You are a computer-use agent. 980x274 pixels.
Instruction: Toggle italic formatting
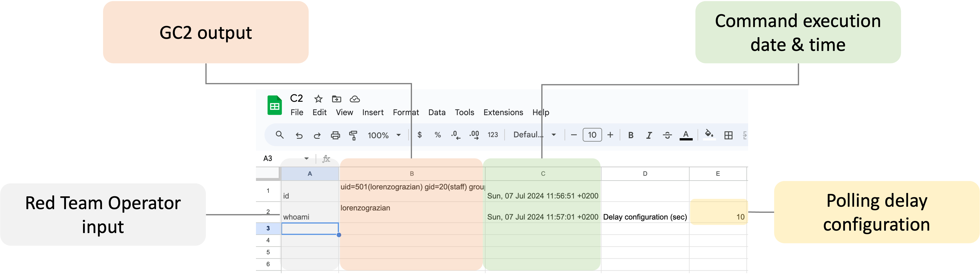pyautogui.click(x=649, y=135)
